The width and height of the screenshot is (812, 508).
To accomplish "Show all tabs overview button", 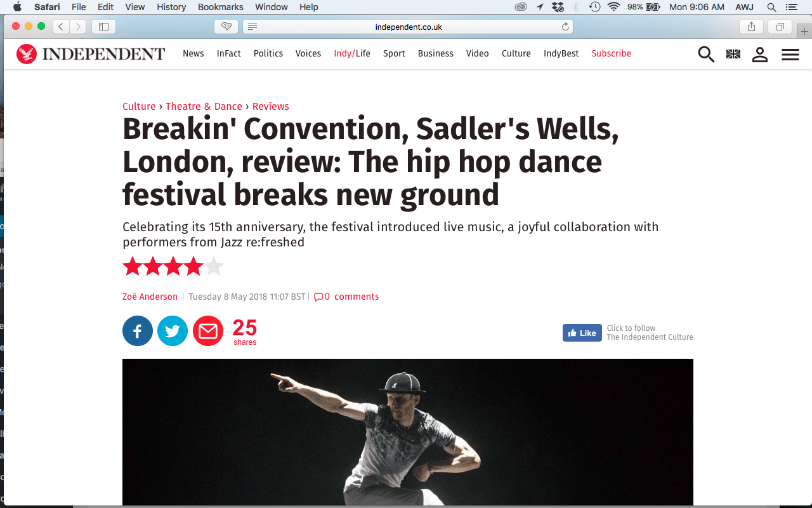I will pyautogui.click(x=780, y=27).
